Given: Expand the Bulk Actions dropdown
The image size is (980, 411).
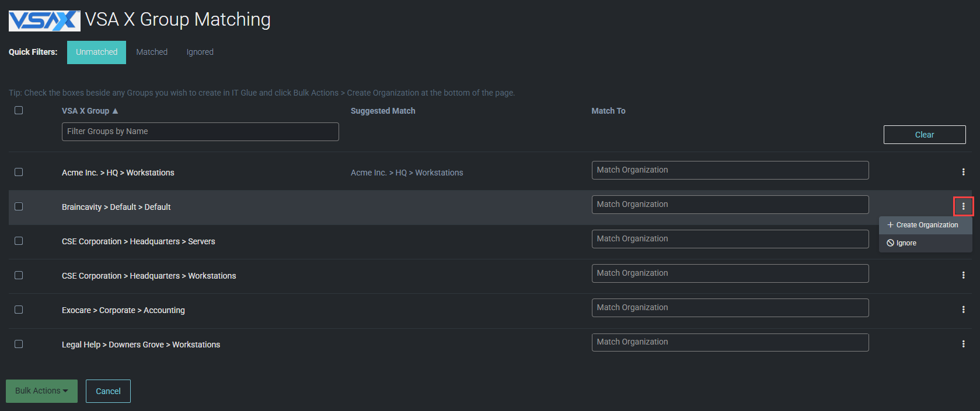Looking at the screenshot, I should [41, 391].
